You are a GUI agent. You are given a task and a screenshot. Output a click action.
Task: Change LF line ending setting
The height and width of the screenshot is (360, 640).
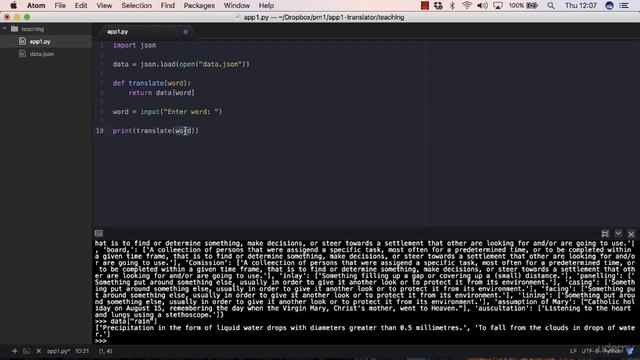click(573, 351)
